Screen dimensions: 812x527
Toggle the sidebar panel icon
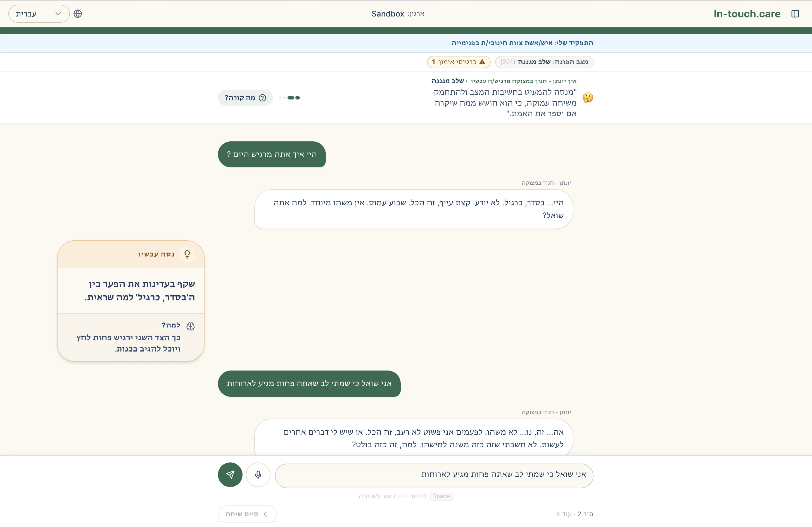point(795,14)
